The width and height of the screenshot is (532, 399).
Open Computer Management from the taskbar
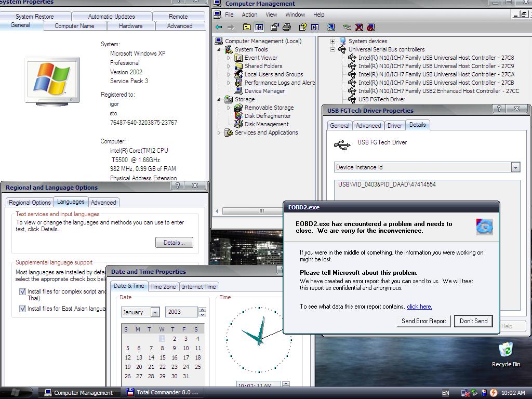pyautogui.click(x=79, y=393)
